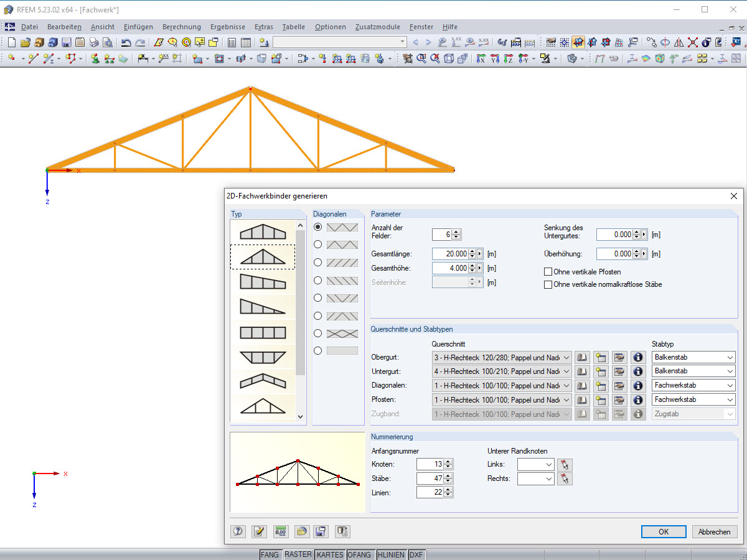
Task: Open the Zusatzmodule menu
Action: 378,27
